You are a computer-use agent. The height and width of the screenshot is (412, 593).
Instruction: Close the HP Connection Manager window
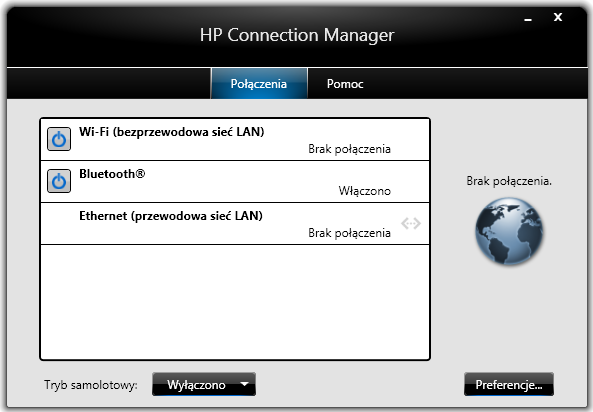558,17
